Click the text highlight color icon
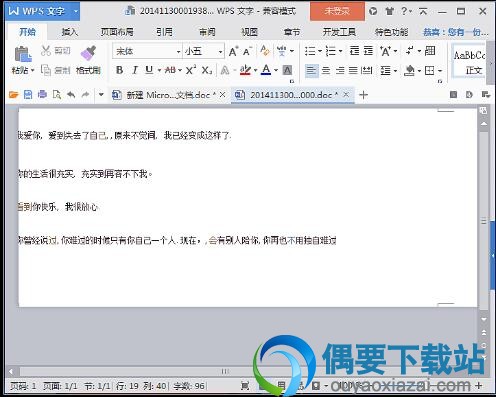The height and width of the screenshot is (397, 496). [x=245, y=70]
